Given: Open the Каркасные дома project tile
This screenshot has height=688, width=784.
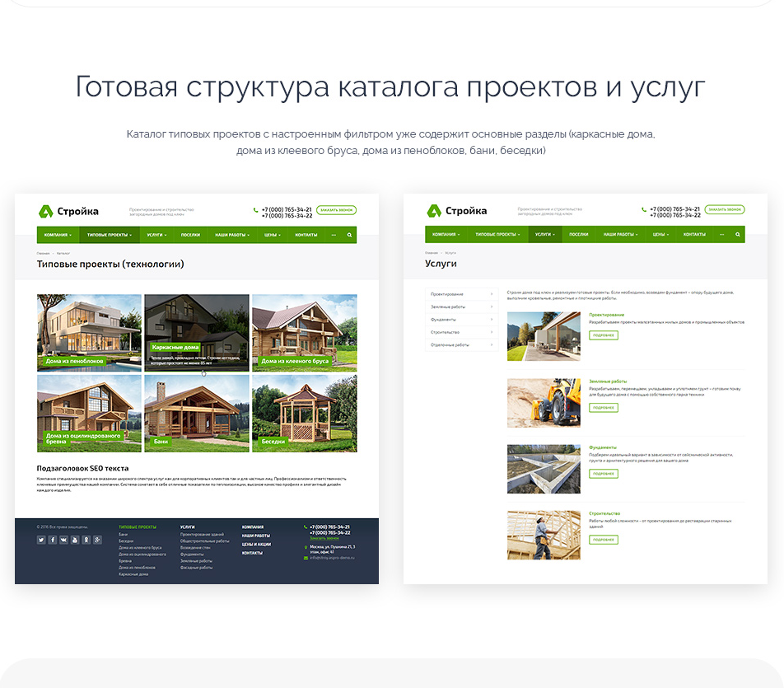Looking at the screenshot, I should coord(197,333).
